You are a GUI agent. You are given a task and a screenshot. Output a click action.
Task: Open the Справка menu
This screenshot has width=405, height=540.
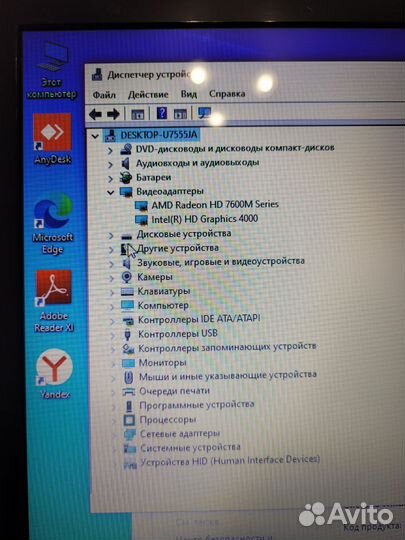[227, 94]
